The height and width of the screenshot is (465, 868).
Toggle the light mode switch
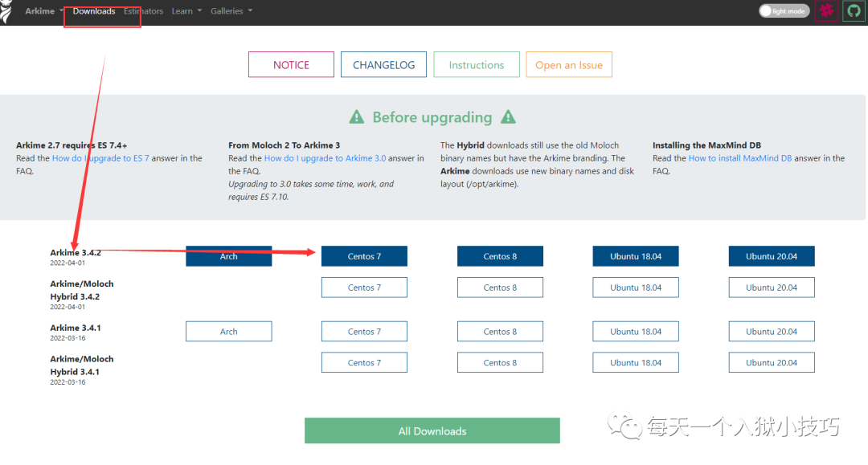pos(784,11)
